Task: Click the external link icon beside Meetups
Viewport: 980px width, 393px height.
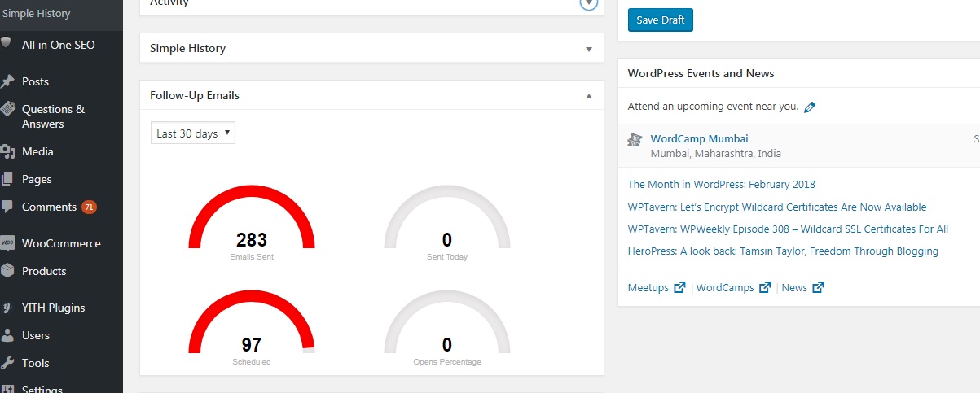Action: 679,287
